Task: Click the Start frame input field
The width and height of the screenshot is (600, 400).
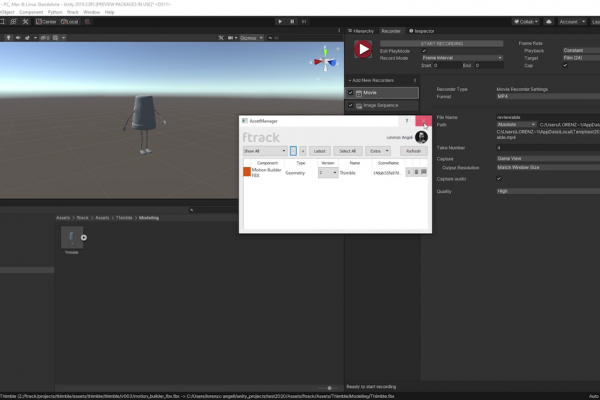Action: tap(446, 65)
